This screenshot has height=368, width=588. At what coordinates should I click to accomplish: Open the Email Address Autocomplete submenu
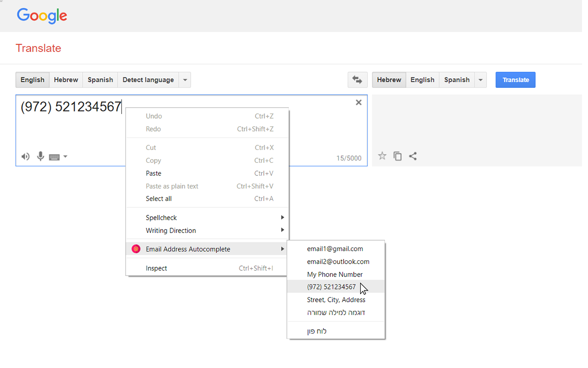(208, 249)
